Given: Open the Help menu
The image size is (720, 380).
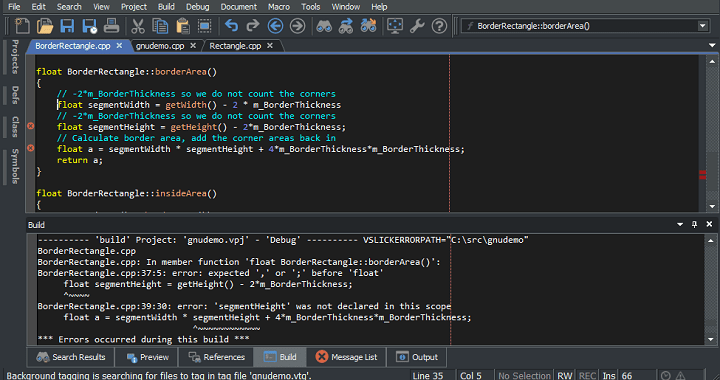Looking at the screenshot, I should point(379,7).
